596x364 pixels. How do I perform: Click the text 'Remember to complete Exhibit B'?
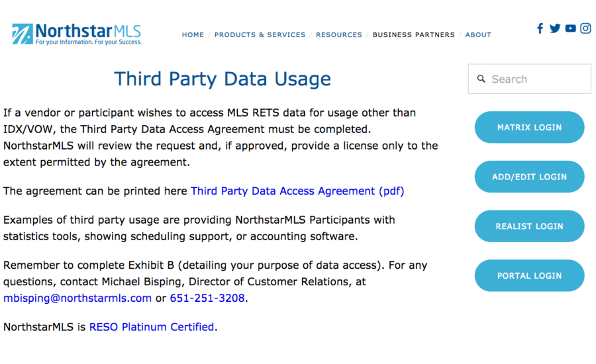[x=89, y=265]
